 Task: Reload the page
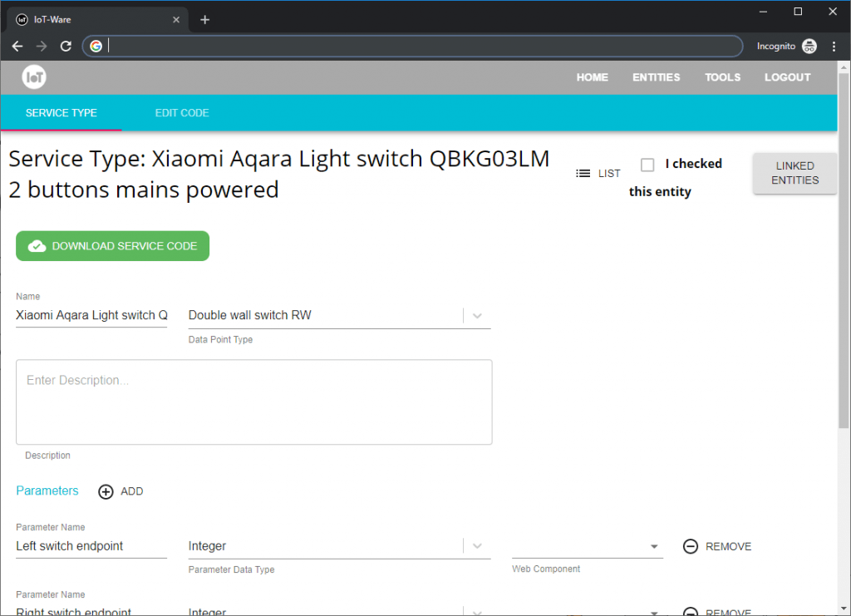coord(66,46)
